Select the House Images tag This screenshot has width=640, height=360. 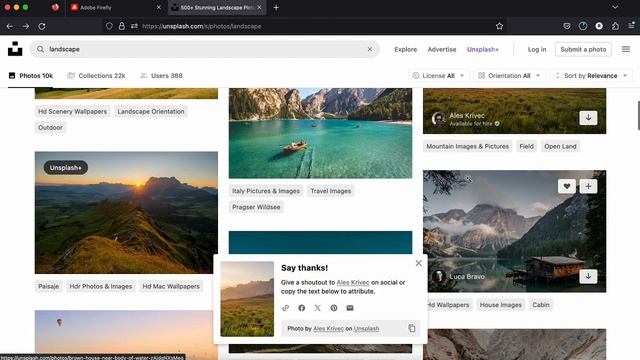[x=500, y=304]
